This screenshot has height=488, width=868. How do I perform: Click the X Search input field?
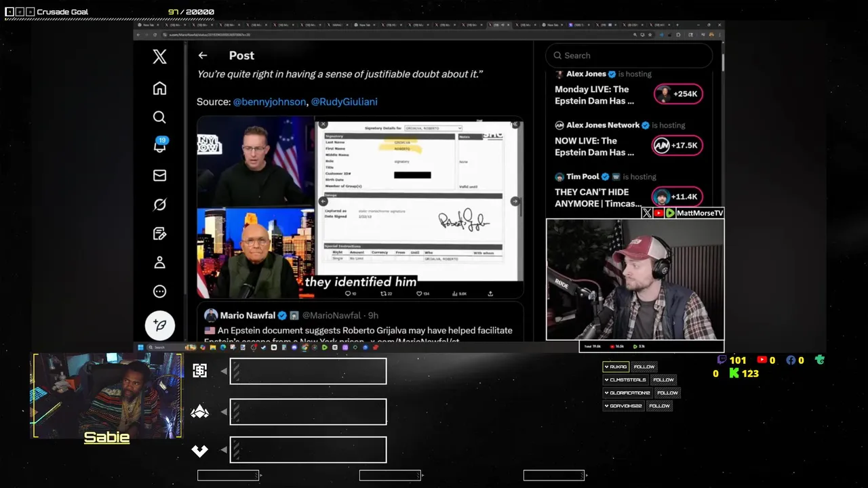point(629,56)
